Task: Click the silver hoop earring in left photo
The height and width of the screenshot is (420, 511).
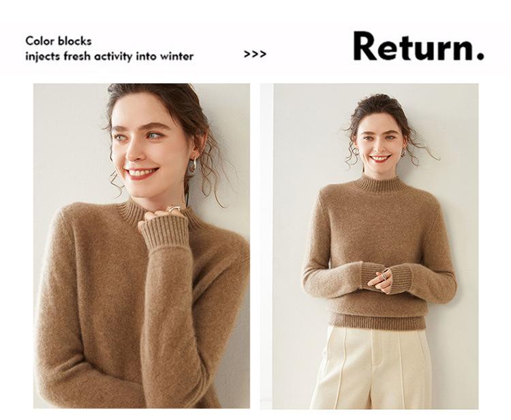Action: (x=193, y=165)
